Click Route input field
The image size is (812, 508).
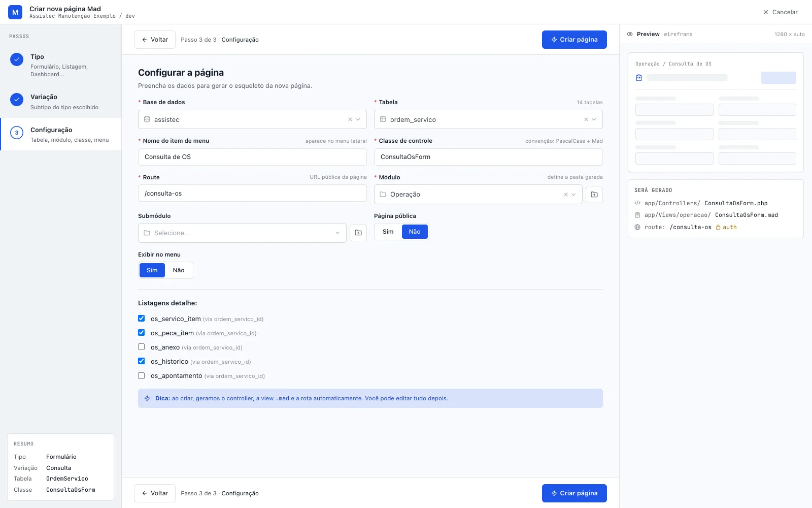(252, 194)
